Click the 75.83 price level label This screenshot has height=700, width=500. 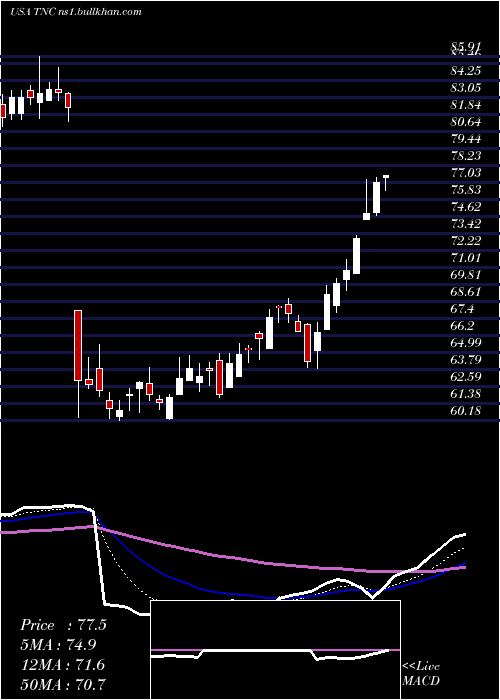pyautogui.click(x=466, y=189)
